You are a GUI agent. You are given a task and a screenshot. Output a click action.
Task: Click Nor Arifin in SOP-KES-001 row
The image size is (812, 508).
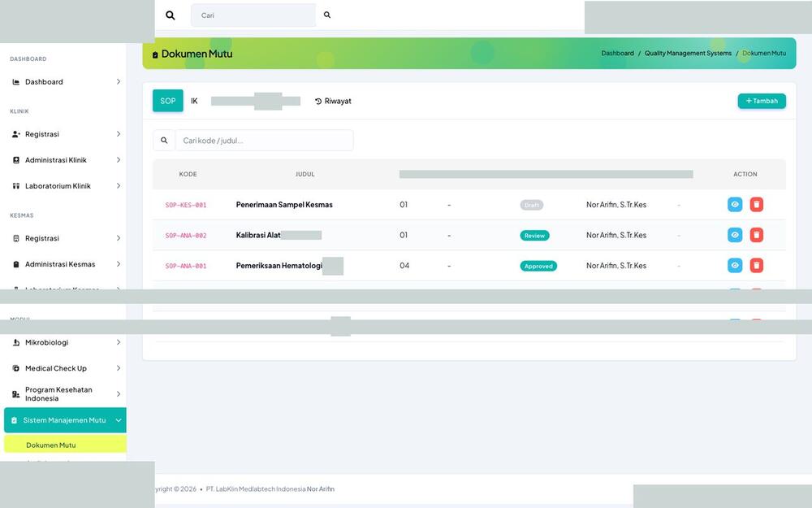(616, 205)
